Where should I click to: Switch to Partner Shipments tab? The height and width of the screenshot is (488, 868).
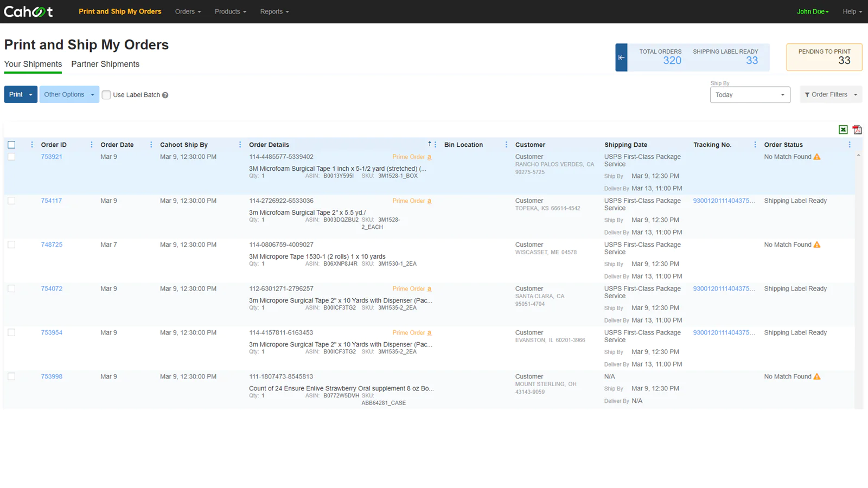[x=105, y=64]
